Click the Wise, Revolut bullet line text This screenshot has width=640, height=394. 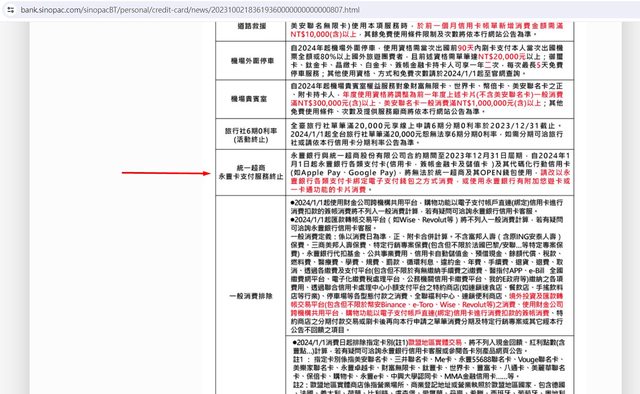pos(427,224)
